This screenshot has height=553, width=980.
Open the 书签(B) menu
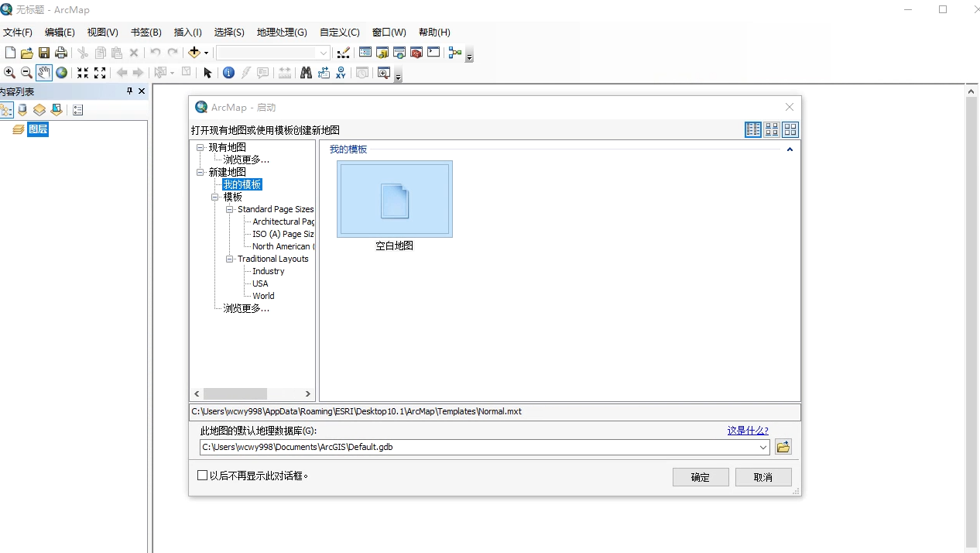pos(146,33)
